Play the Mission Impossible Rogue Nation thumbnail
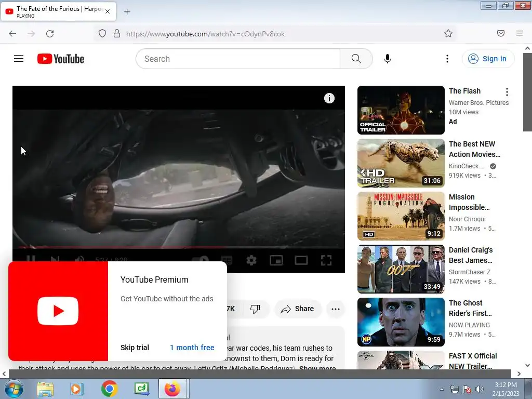532x399 pixels. (401, 216)
